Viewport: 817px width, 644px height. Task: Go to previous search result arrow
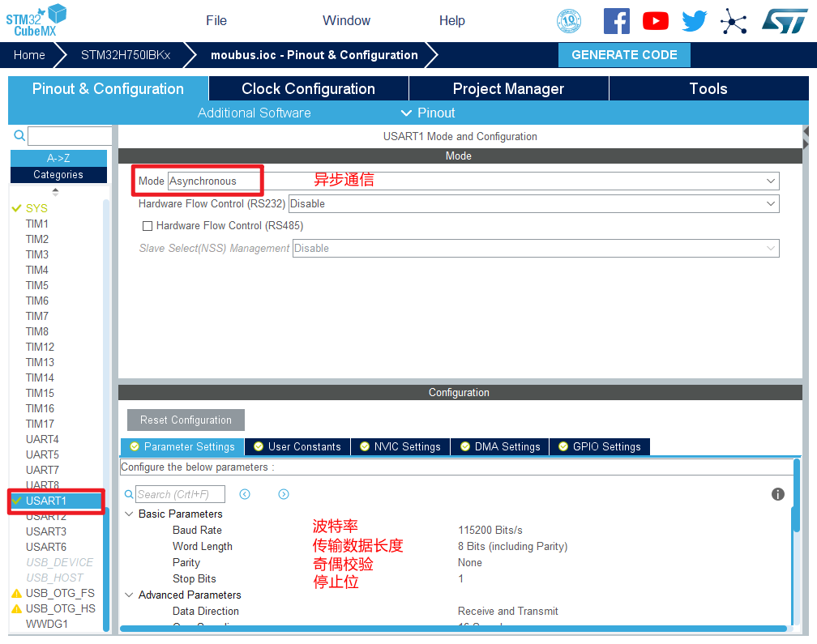pyautogui.click(x=245, y=494)
